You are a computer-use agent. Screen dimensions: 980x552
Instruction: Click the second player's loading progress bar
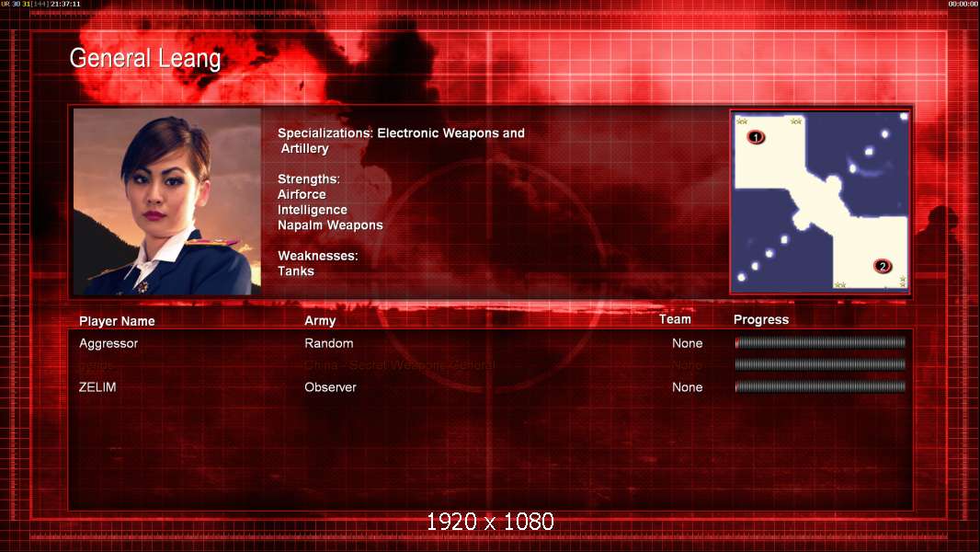coord(820,364)
